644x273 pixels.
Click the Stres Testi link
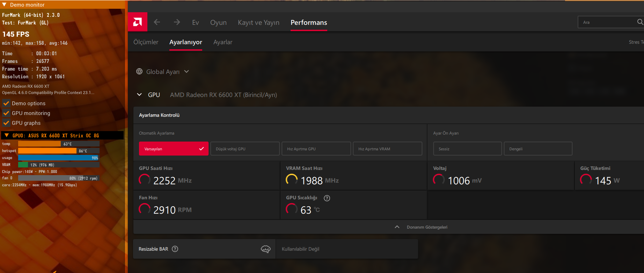(636, 42)
